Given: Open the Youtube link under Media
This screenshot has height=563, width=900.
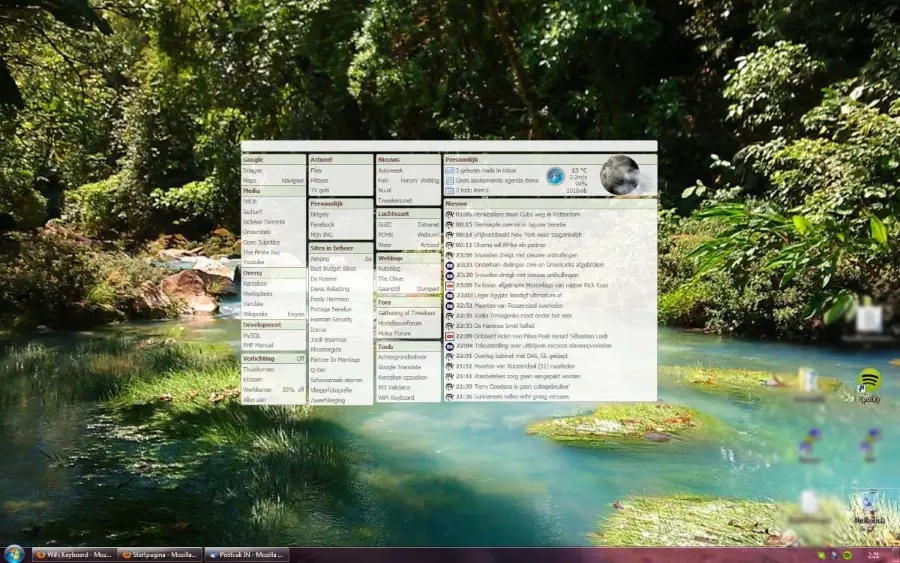Looking at the screenshot, I should 253,262.
